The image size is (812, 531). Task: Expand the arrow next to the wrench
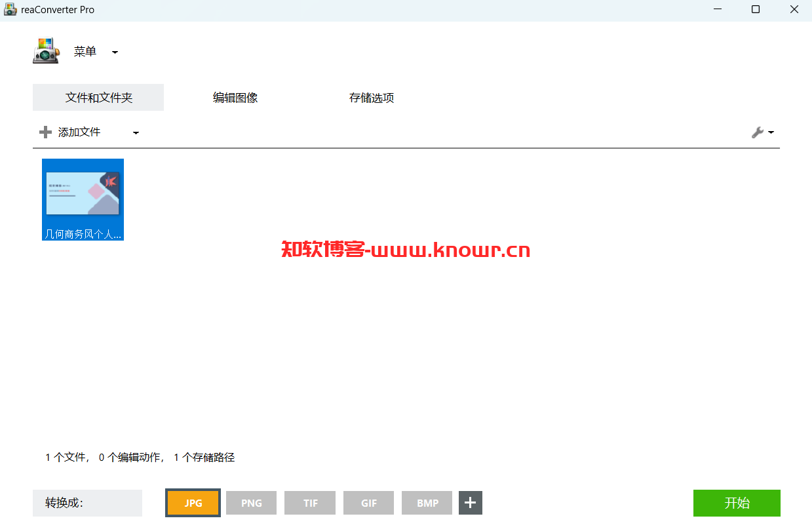771,132
